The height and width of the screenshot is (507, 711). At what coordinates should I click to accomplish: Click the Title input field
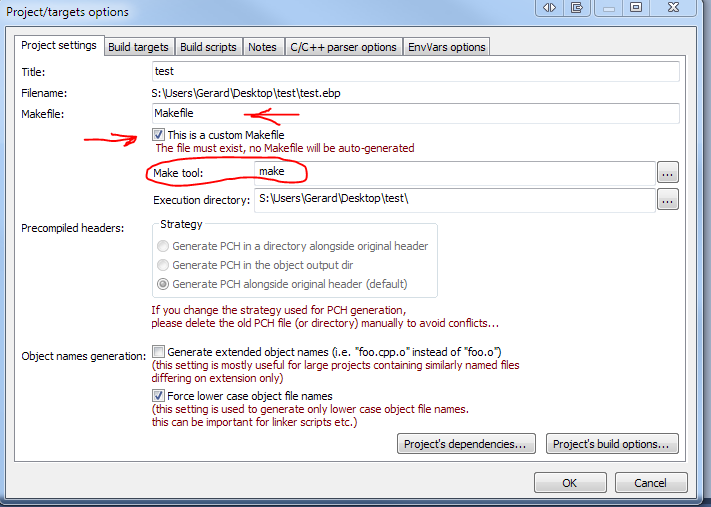coord(415,72)
